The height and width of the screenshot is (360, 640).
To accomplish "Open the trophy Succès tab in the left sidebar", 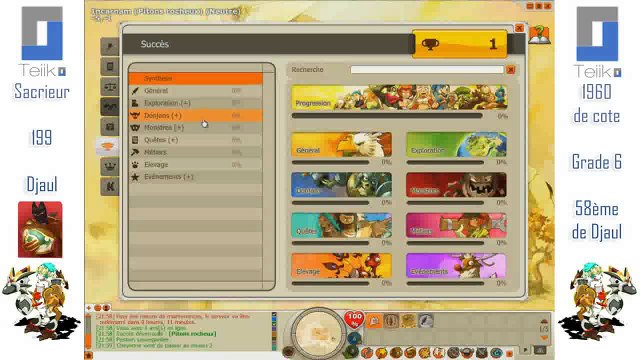I will pyautogui.click(x=108, y=147).
